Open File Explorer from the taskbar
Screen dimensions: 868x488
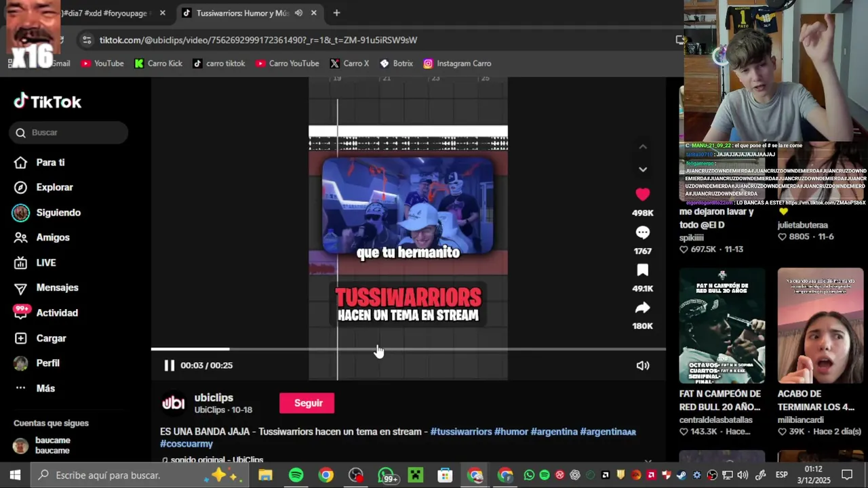click(265, 475)
